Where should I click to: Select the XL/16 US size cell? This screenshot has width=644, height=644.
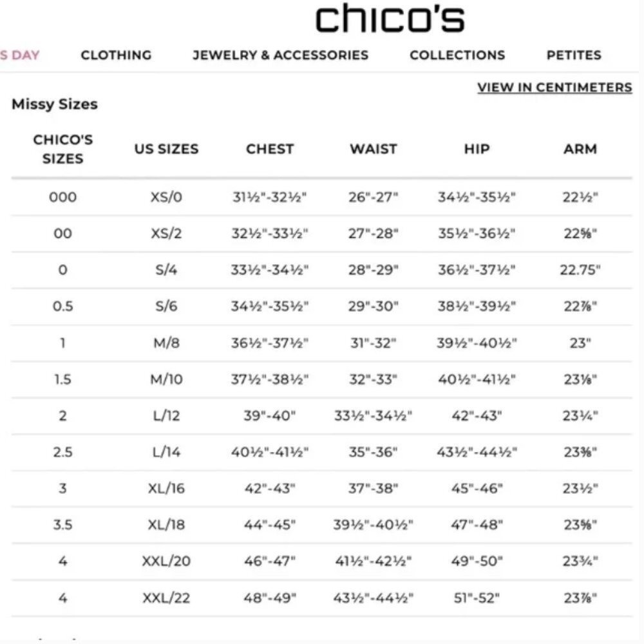[x=166, y=488]
